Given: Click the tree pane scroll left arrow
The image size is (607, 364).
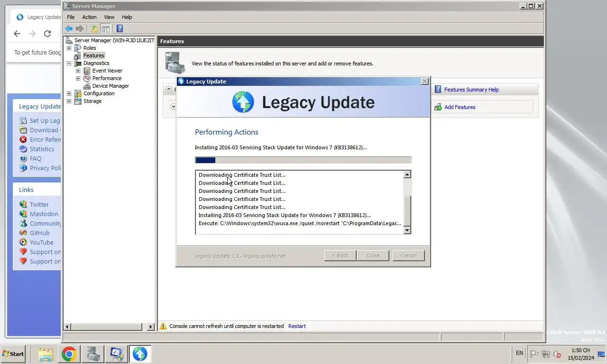Looking at the screenshot, I should click(x=67, y=327).
